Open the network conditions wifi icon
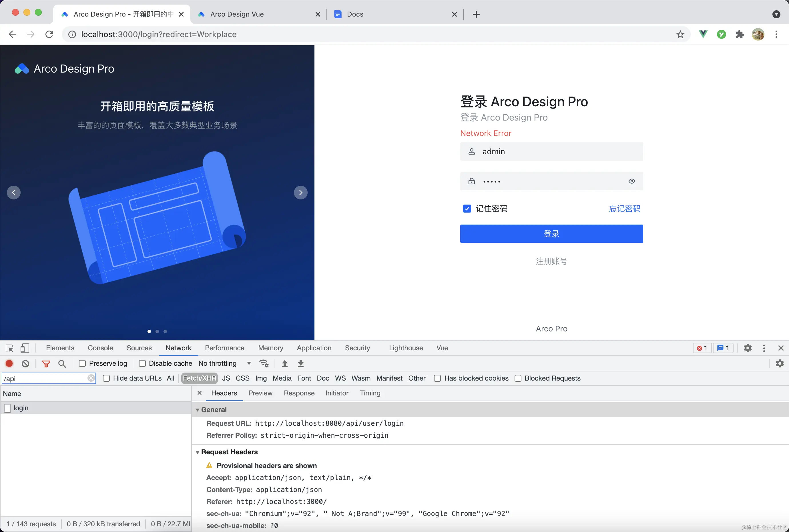The image size is (789, 532). (x=264, y=363)
